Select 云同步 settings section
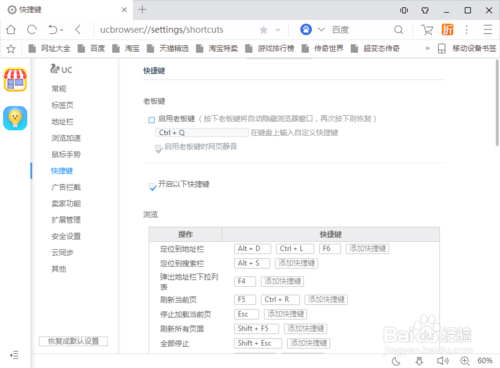This screenshot has width=500, height=368. pyautogui.click(x=62, y=253)
